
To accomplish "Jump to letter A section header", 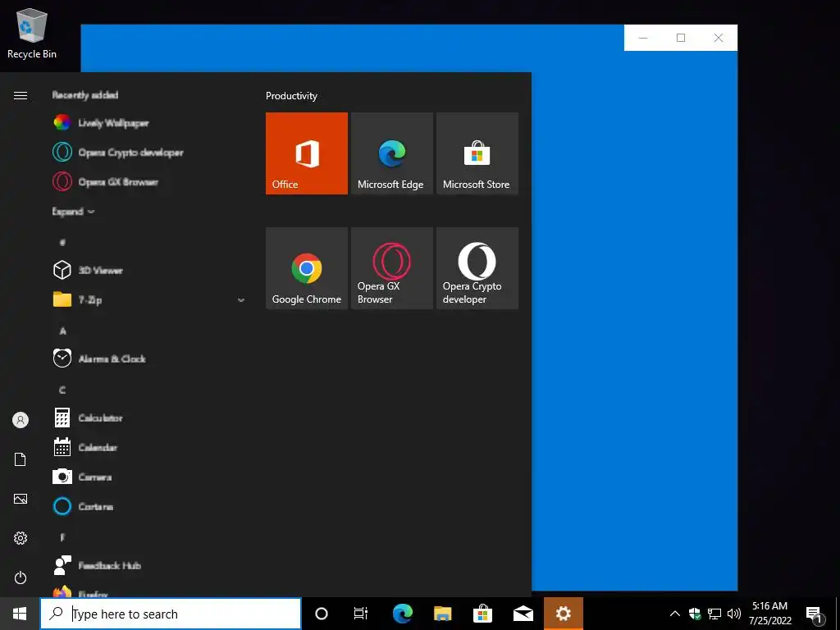I will 62,331.
